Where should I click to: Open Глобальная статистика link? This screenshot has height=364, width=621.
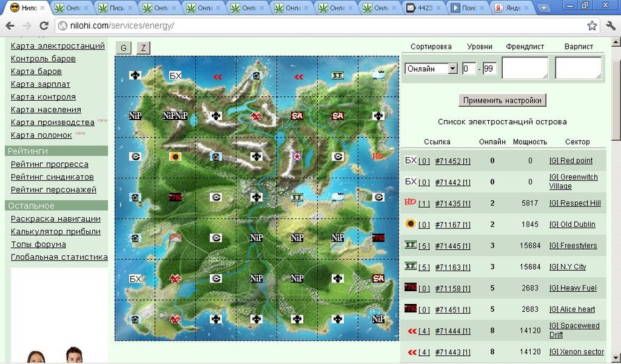(59, 256)
